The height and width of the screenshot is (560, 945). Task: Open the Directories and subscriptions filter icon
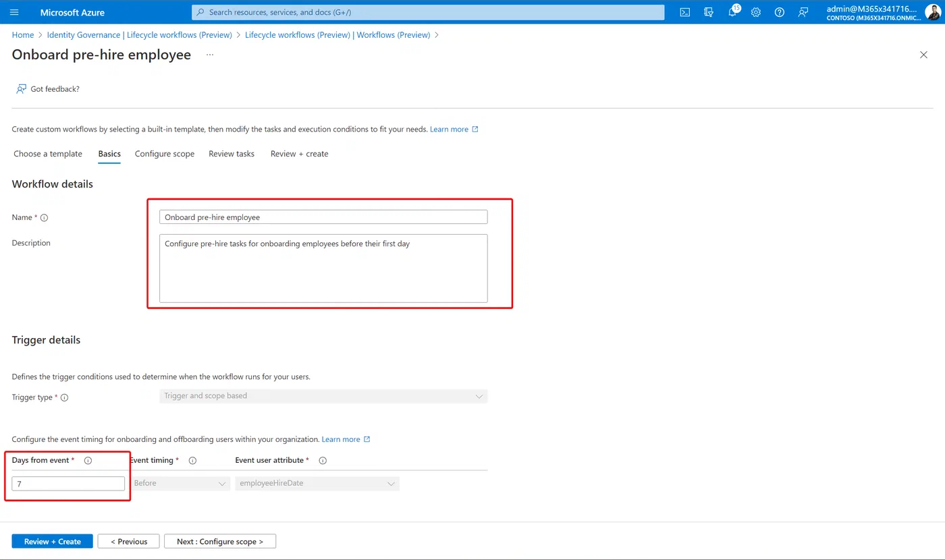click(x=709, y=12)
